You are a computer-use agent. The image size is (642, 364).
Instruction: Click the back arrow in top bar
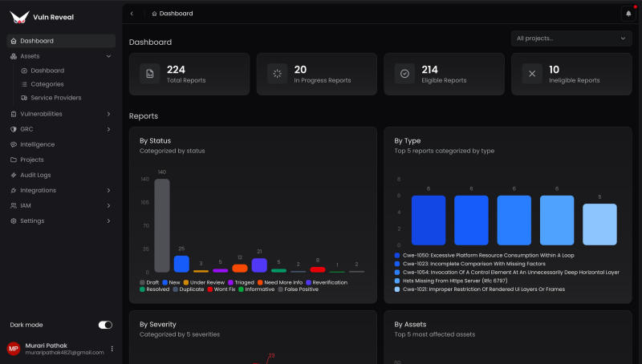click(x=132, y=14)
